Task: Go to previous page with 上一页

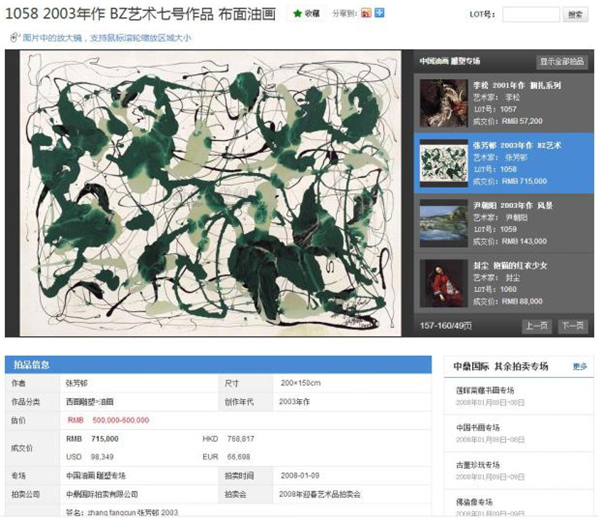Action: [x=536, y=326]
